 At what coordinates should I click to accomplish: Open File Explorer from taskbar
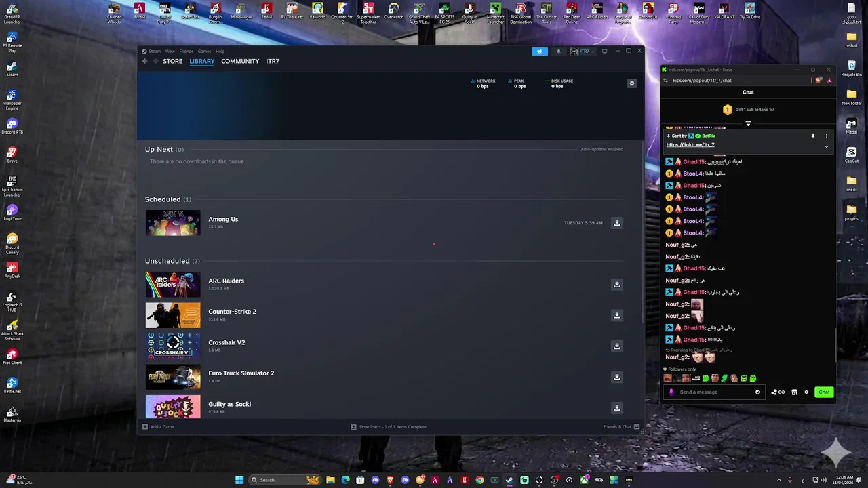point(330,480)
